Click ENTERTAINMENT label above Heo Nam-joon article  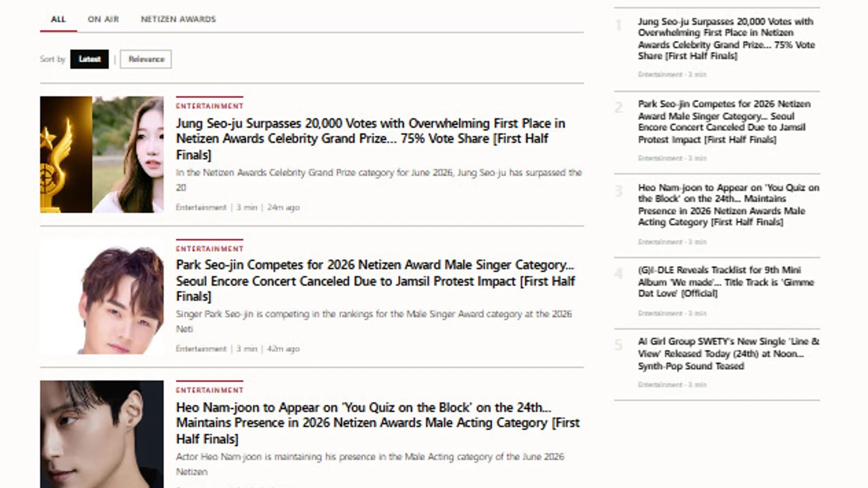pyautogui.click(x=209, y=390)
